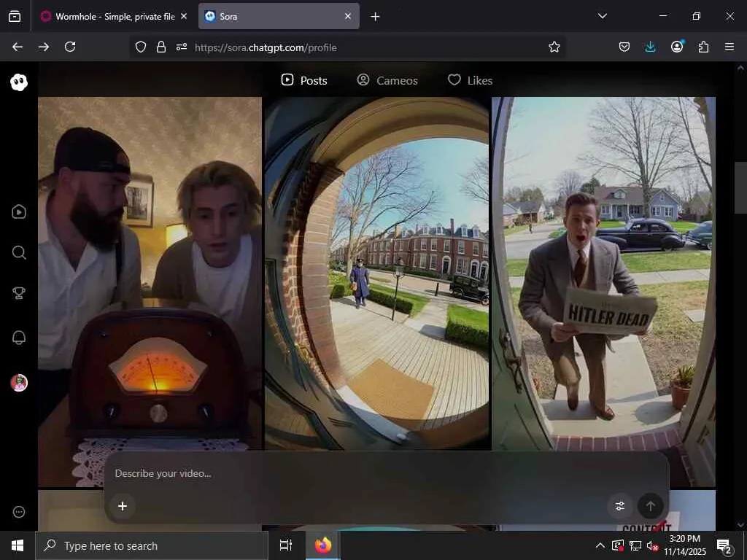
Task: Switch to the Likes tab
Action: coord(470,80)
